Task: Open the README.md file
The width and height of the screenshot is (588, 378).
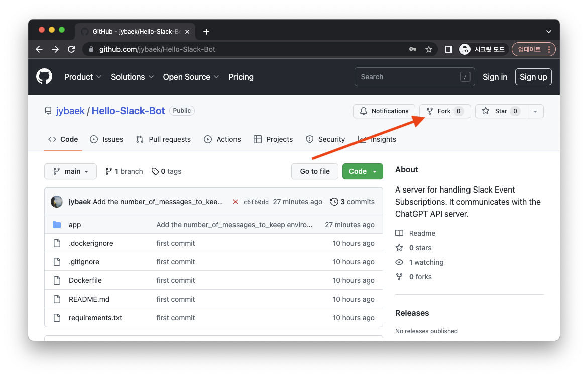Action: (89, 299)
